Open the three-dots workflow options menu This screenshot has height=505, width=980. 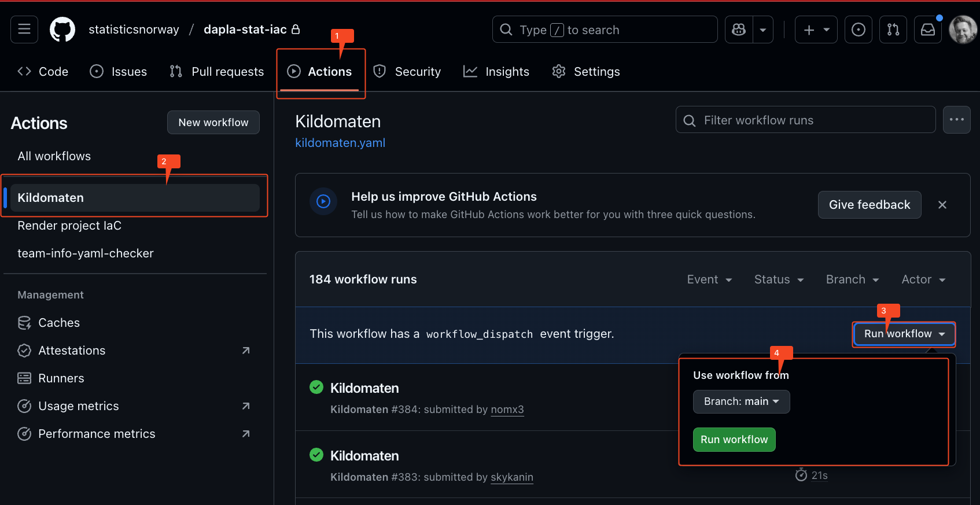pos(956,120)
